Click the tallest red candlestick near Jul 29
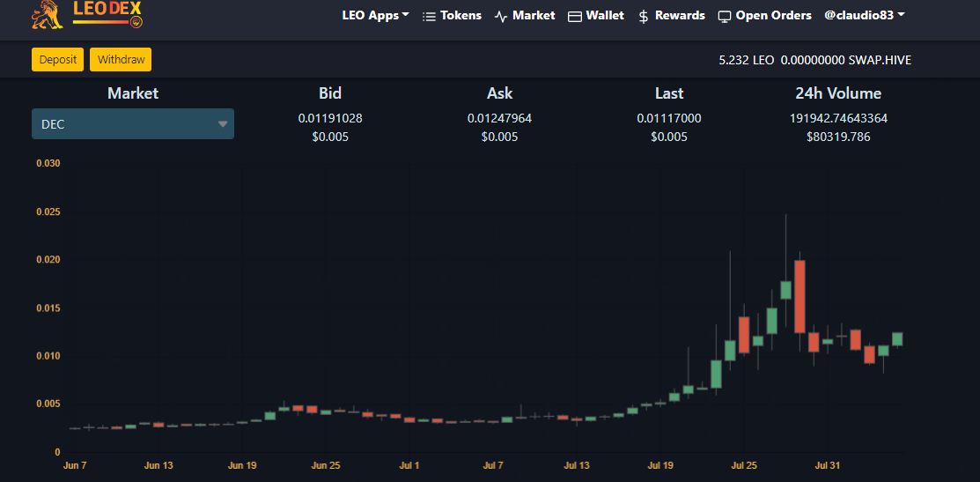 pyautogui.click(x=799, y=296)
